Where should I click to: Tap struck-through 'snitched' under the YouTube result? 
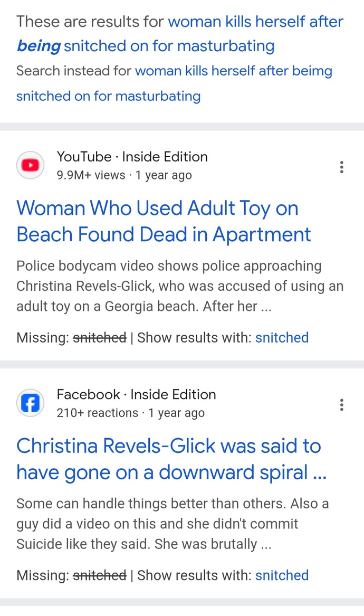click(100, 337)
